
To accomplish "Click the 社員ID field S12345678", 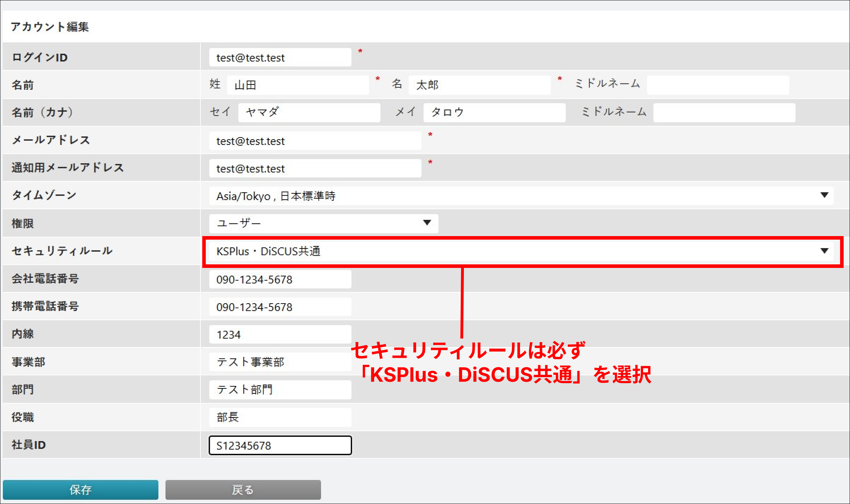I will [x=280, y=445].
